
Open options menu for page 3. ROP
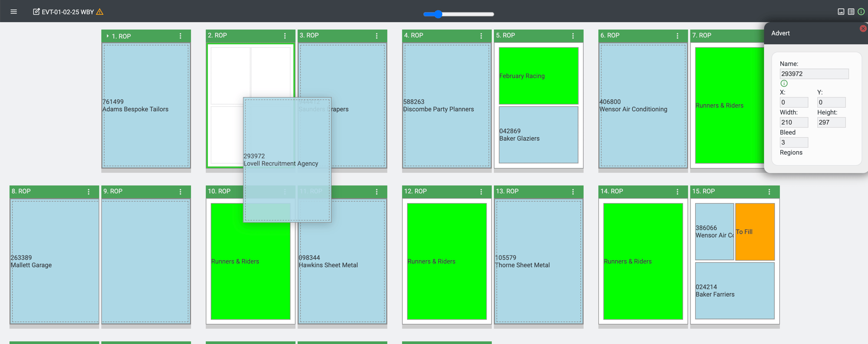click(x=377, y=36)
